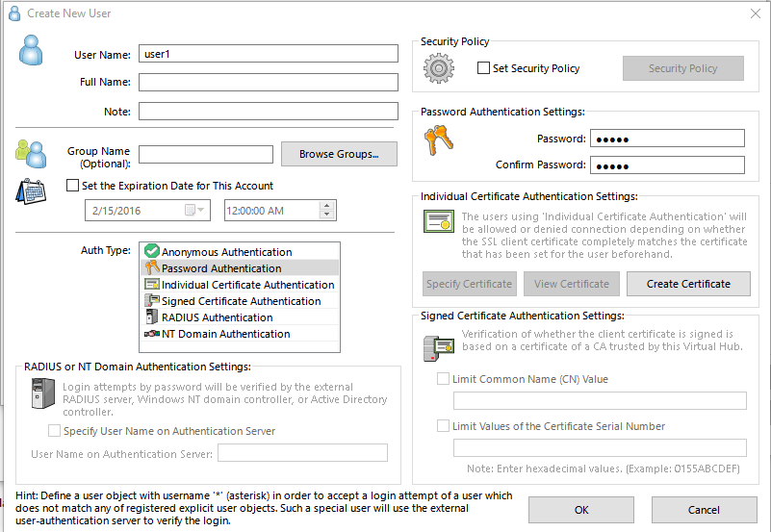Select Anonymous Authentication auth type
Viewport: 771px width, 532px height.
click(x=240, y=251)
